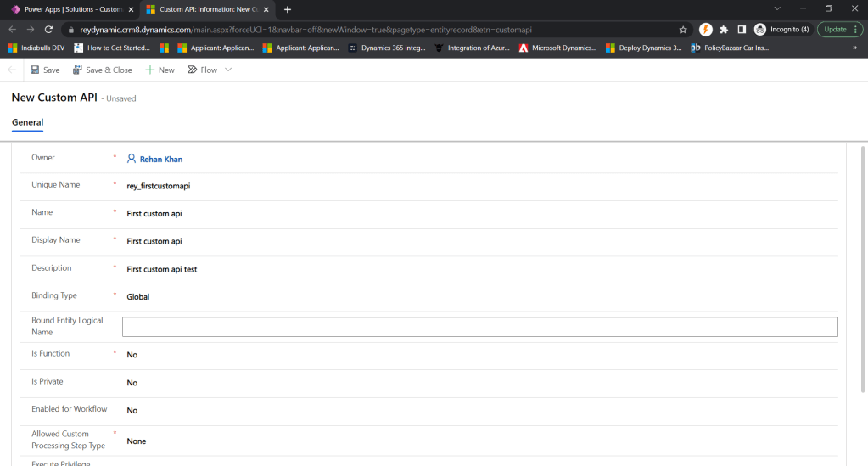This screenshot has width=868, height=466.
Task: Click the Flow icon in command bar
Action: tap(193, 70)
